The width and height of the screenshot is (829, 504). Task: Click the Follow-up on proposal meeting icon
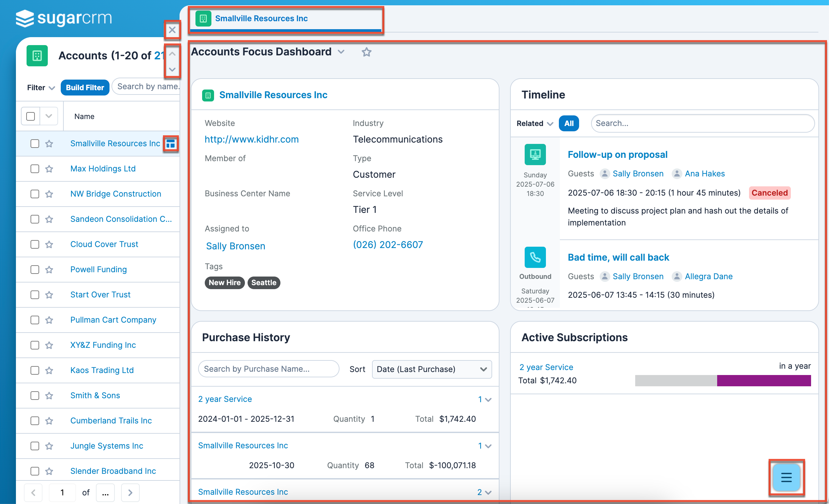535,155
